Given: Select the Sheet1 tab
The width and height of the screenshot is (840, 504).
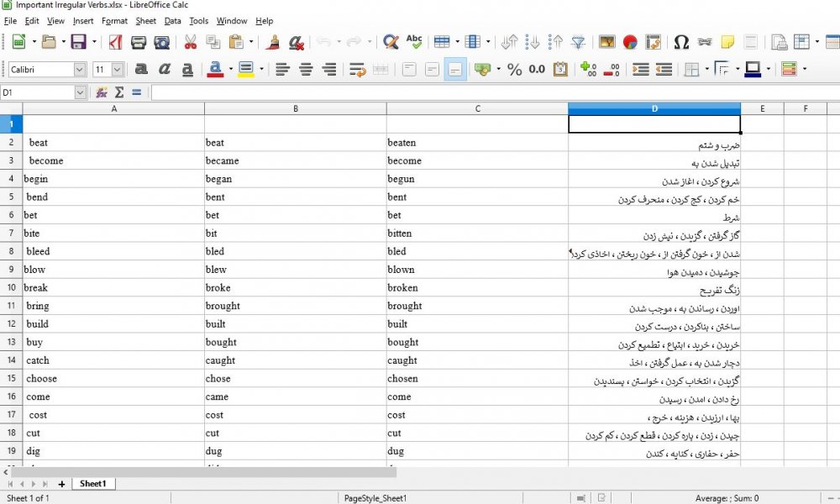Looking at the screenshot, I should point(92,484).
